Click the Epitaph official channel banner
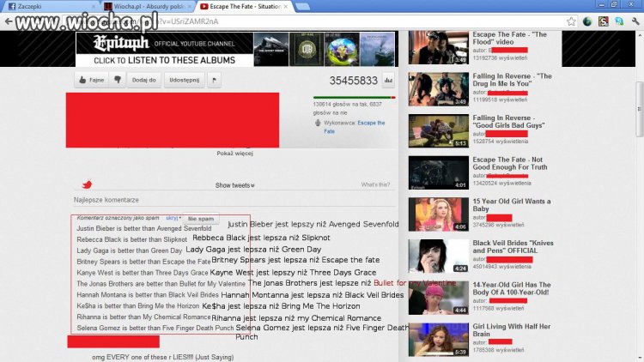Viewport: 644px width, 362px height. pyautogui.click(x=164, y=49)
